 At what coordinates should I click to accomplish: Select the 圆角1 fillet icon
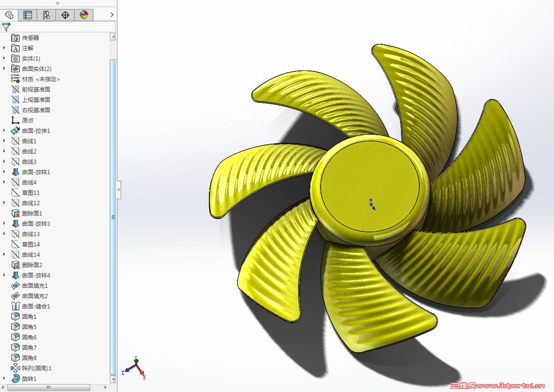point(15,316)
